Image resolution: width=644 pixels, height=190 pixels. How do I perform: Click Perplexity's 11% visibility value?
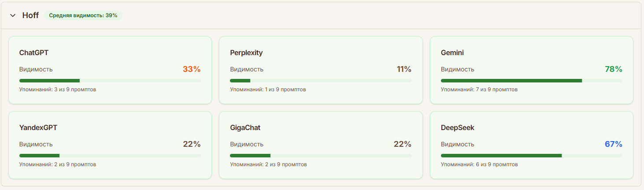[x=403, y=69]
